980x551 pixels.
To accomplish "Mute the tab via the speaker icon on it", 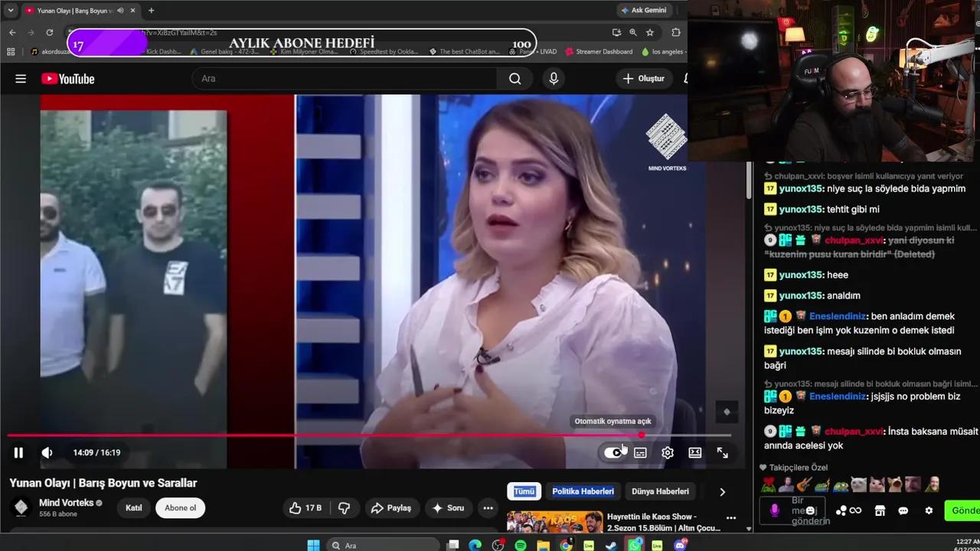I will coord(121,11).
